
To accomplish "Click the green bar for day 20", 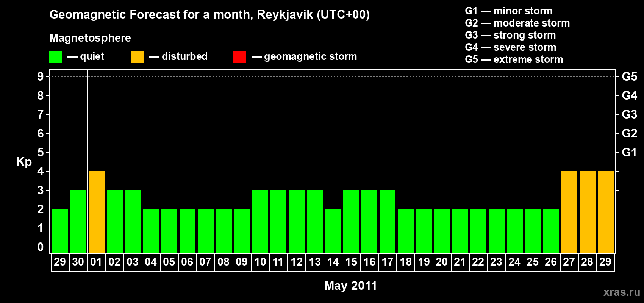I will [442, 231].
